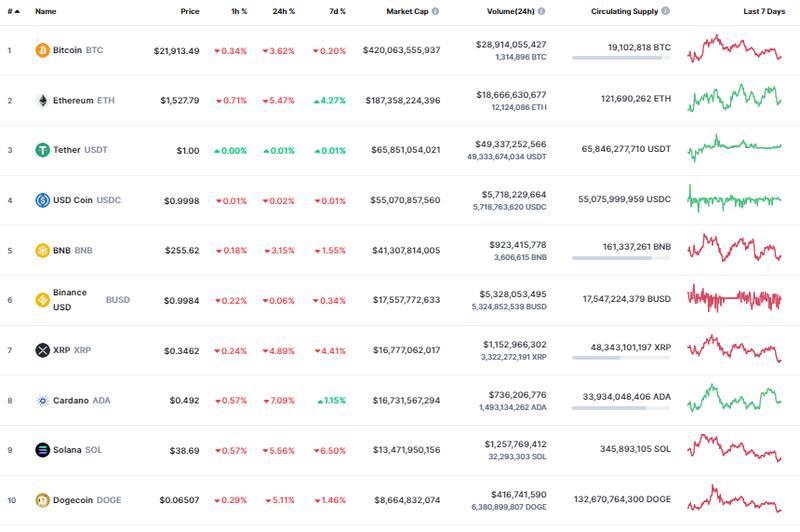This screenshot has width=800, height=532.
Task: Open the Binance USD coin link
Action: 69,299
